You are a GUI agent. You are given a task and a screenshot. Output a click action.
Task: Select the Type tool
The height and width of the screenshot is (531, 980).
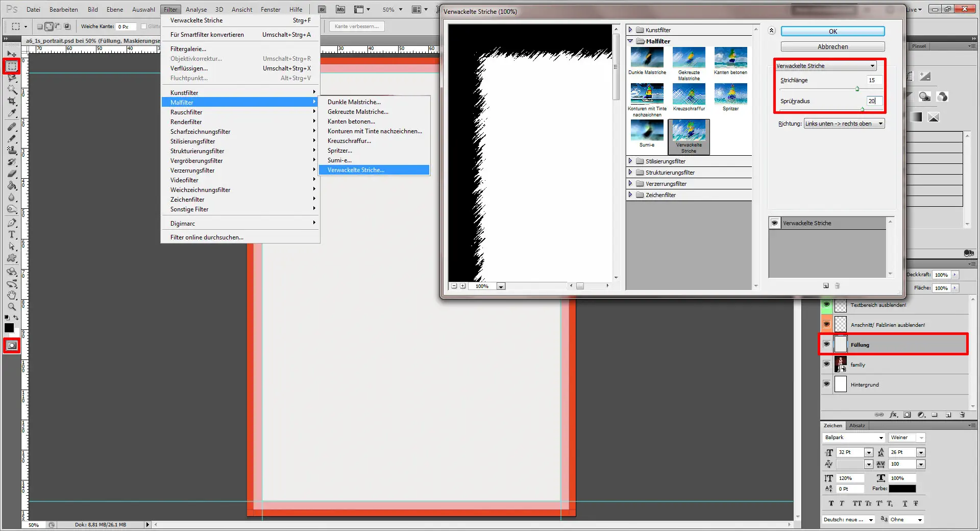click(x=11, y=235)
